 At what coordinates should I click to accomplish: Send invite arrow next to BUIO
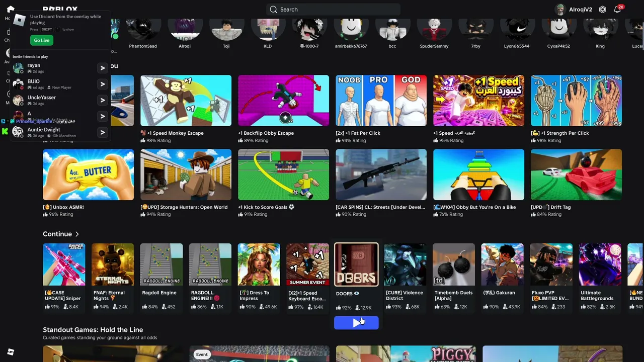(x=102, y=84)
